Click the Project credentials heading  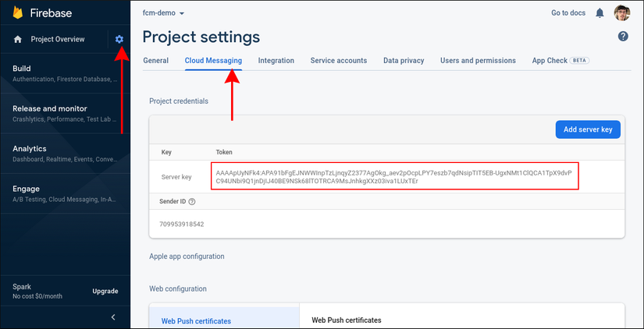[179, 101]
